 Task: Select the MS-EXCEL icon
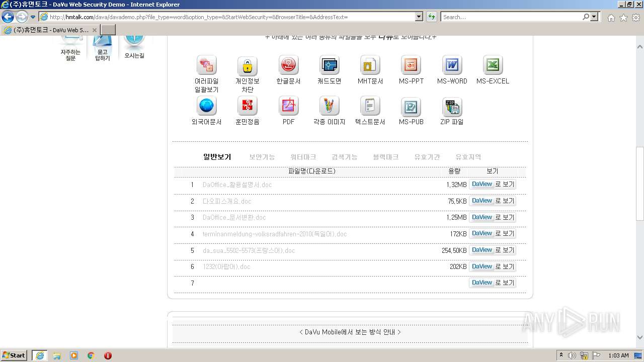click(493, 65)
